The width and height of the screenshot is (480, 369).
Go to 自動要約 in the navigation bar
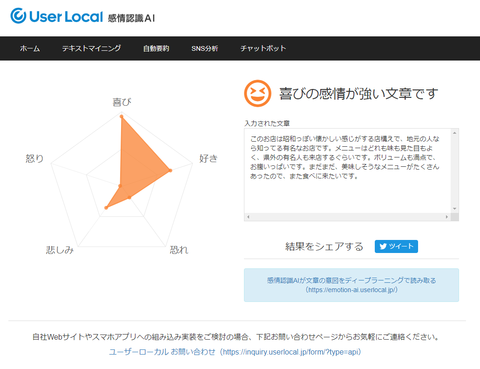tap(156, 48)
